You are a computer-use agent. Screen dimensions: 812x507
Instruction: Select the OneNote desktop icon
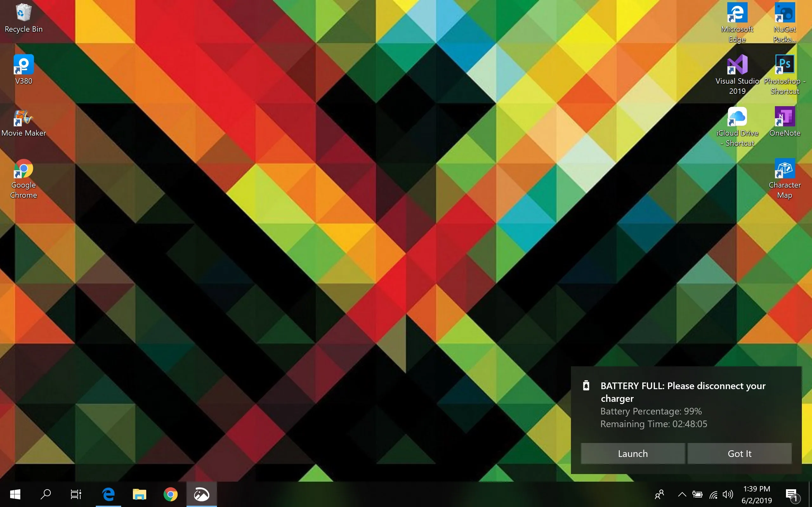coord(785,122)
